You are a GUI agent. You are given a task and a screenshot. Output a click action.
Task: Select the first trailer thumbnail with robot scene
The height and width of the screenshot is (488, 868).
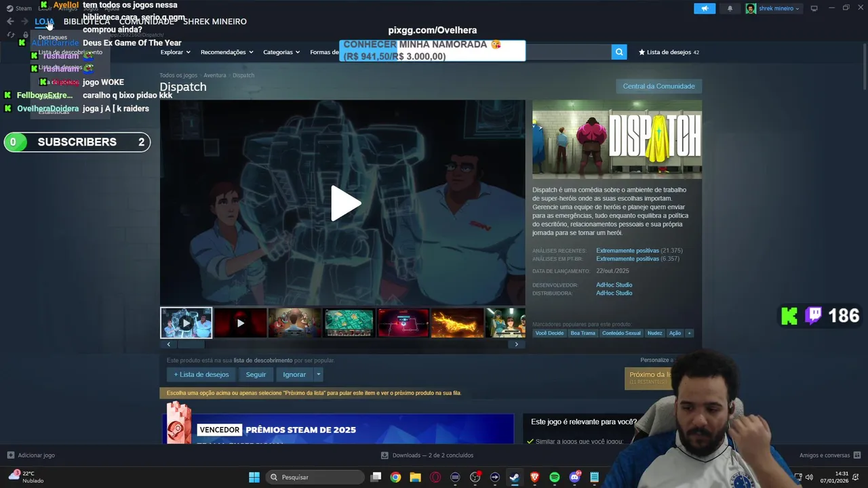point(186,323)
